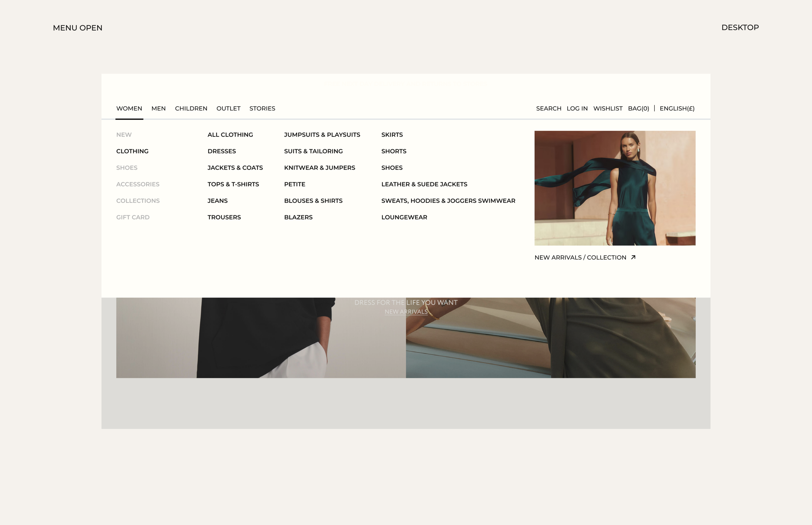The width and height of the screenshot is (812, 525).
Task: Click the Log In link
Action: tap(577, 108)
